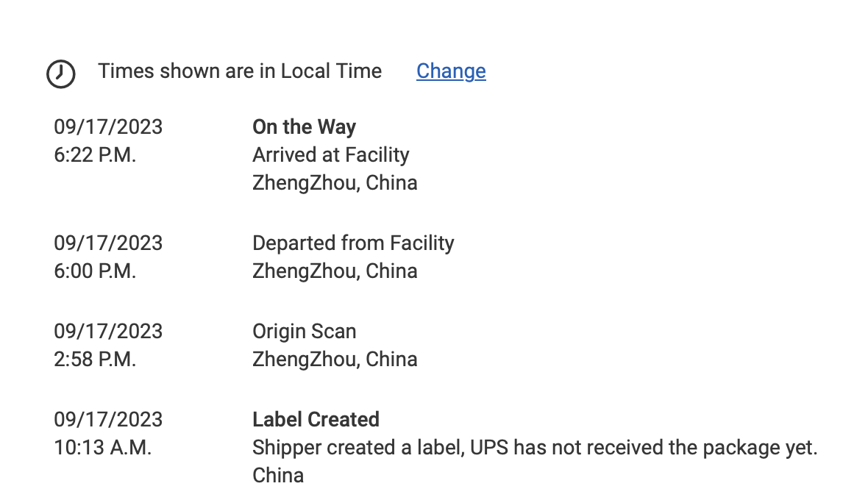Screen dimensions: 868x500
Task: Click ZhengZhou, China under Departed from Facility
Action: (x=335, y=271)
